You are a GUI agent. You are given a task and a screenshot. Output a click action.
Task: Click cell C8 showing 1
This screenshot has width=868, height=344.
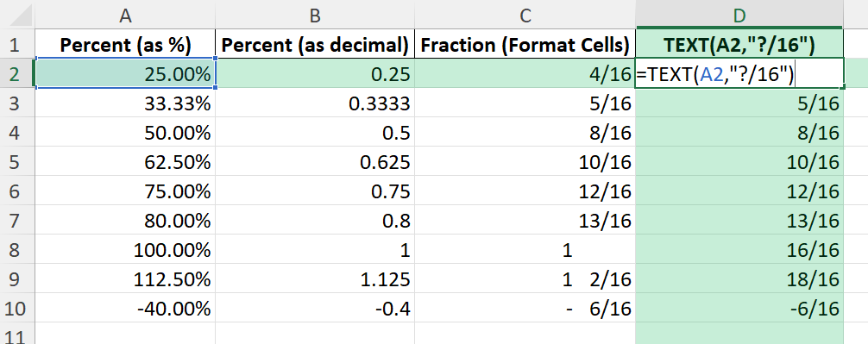point(525,249)
